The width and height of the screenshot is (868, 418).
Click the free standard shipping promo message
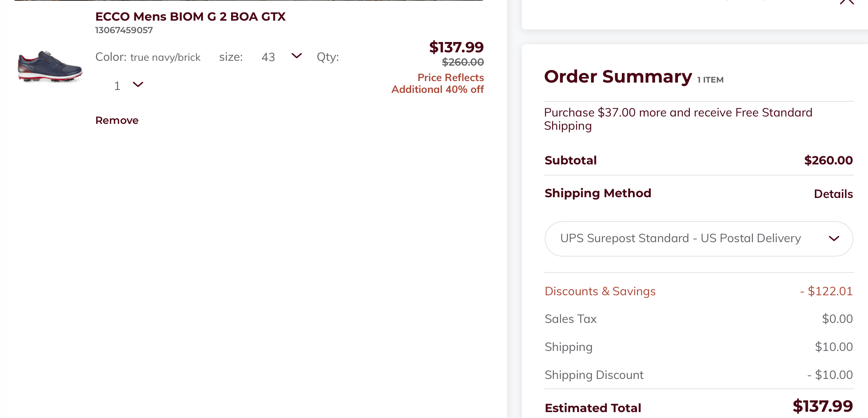(x=678, y=119)
